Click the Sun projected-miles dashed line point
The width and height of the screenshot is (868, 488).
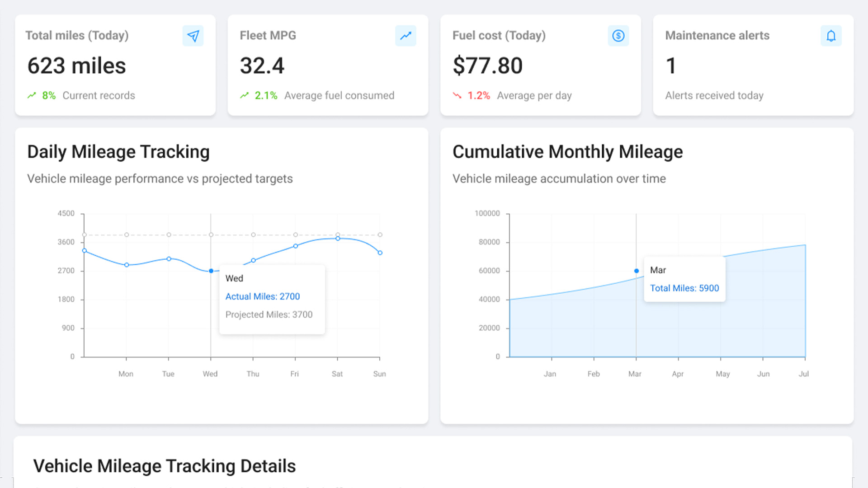pos(380,235)
